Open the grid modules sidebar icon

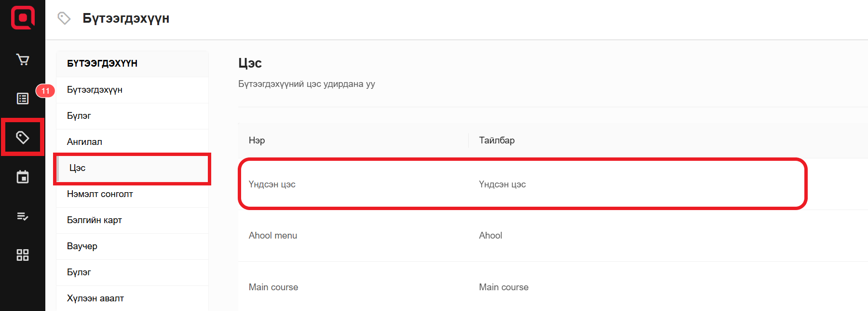pos(23,255)
